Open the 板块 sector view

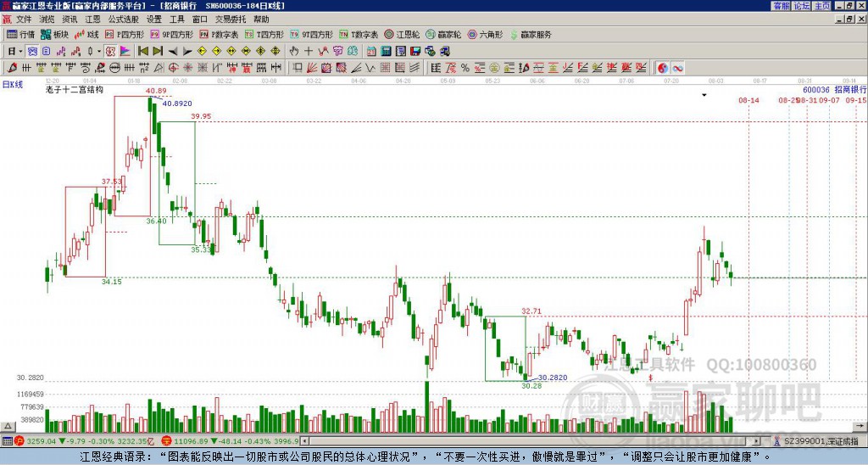tap(54, 34)
